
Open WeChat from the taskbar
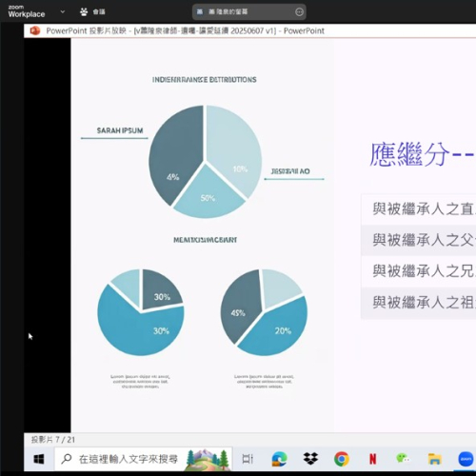(x=403, y=458)
